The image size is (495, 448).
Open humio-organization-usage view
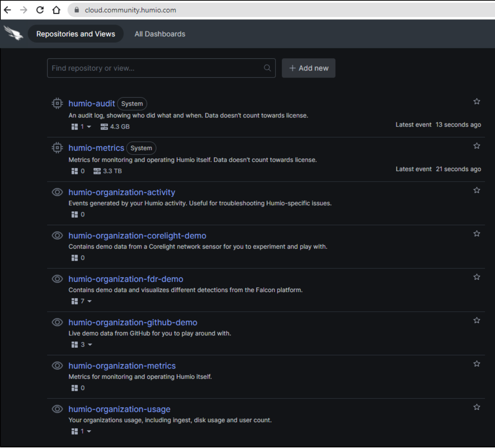[x=119, y=409]
